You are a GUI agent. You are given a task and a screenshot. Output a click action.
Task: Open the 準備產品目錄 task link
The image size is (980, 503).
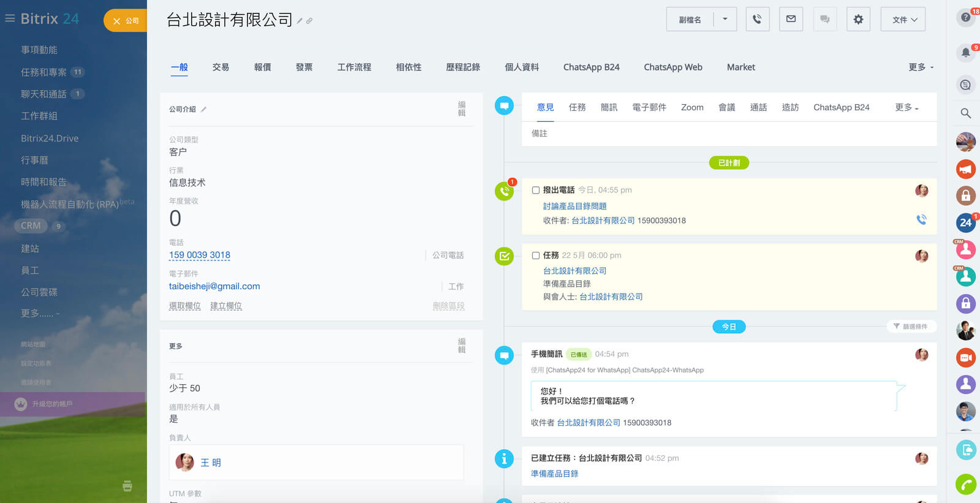pyautogui.click(x=554, y=474)
